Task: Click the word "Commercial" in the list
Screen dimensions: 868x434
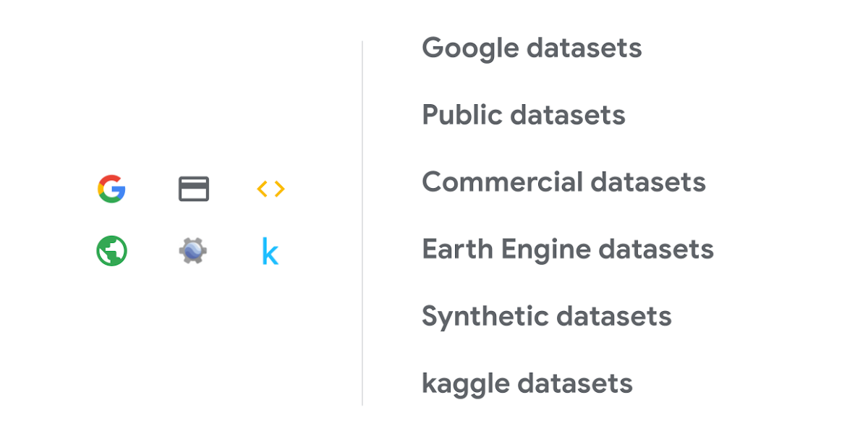Action: [x=501, y=182]
